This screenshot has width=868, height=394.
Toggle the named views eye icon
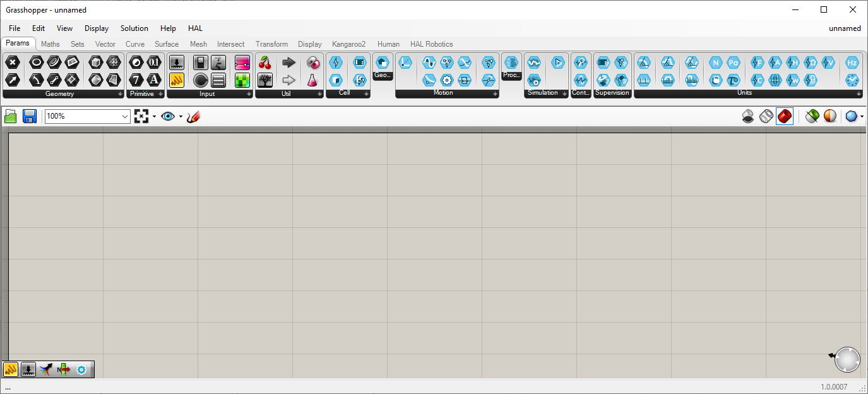168,116
